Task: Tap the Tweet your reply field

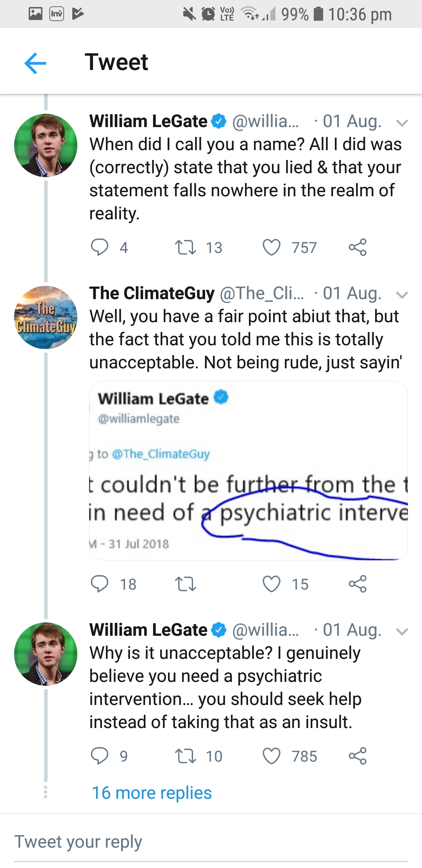Action: (211, 842)
